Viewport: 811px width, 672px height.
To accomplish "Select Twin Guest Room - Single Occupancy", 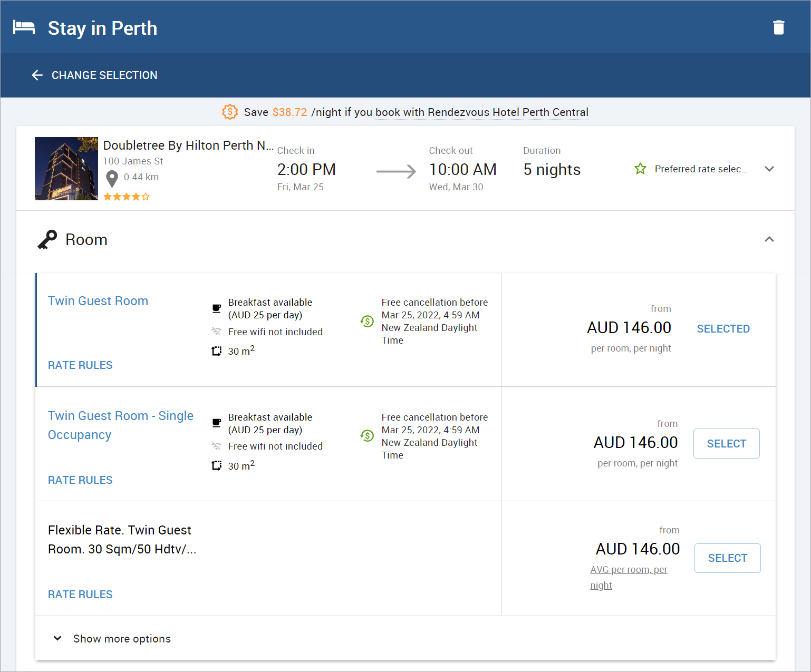I will (x=726, y=444).
